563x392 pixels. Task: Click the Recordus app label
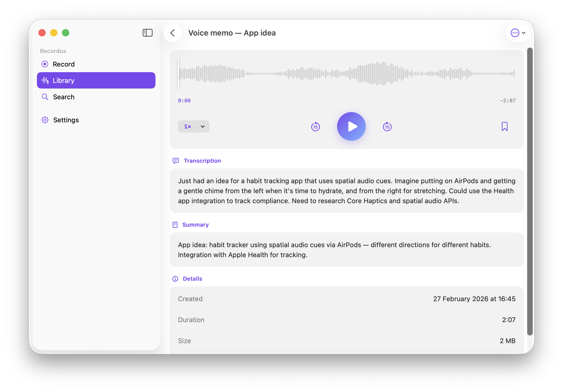53,51
